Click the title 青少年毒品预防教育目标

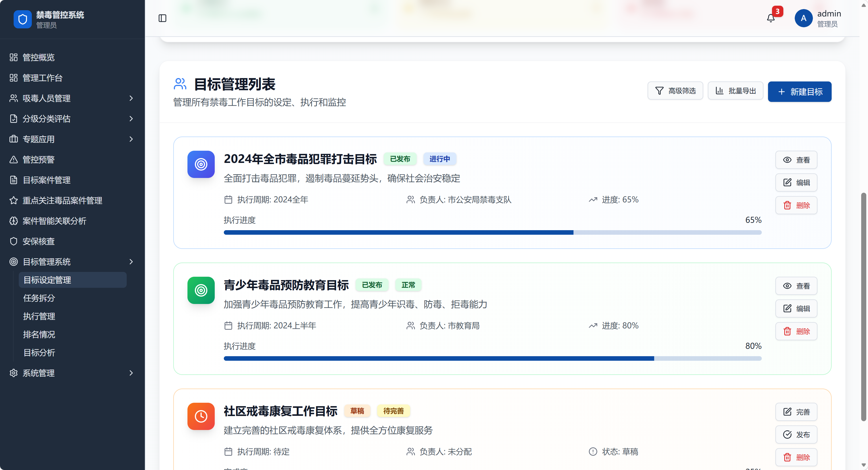[x=286, y=285]
